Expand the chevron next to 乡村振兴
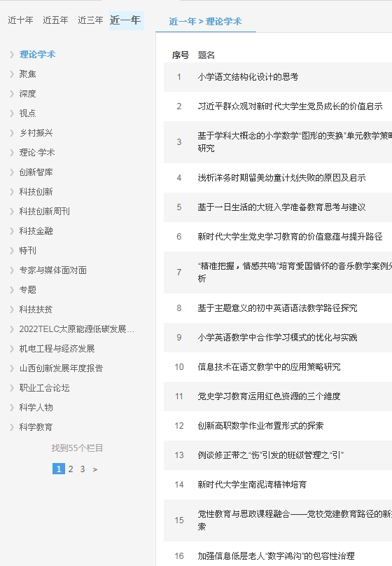The width and height of the screenshot is (392, 566). (x=12, y=133)
